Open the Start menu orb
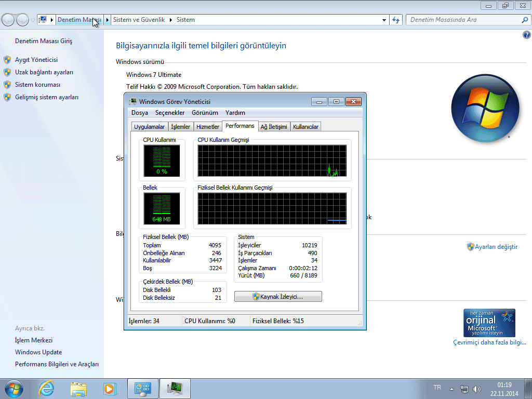 tap(13, 388)
